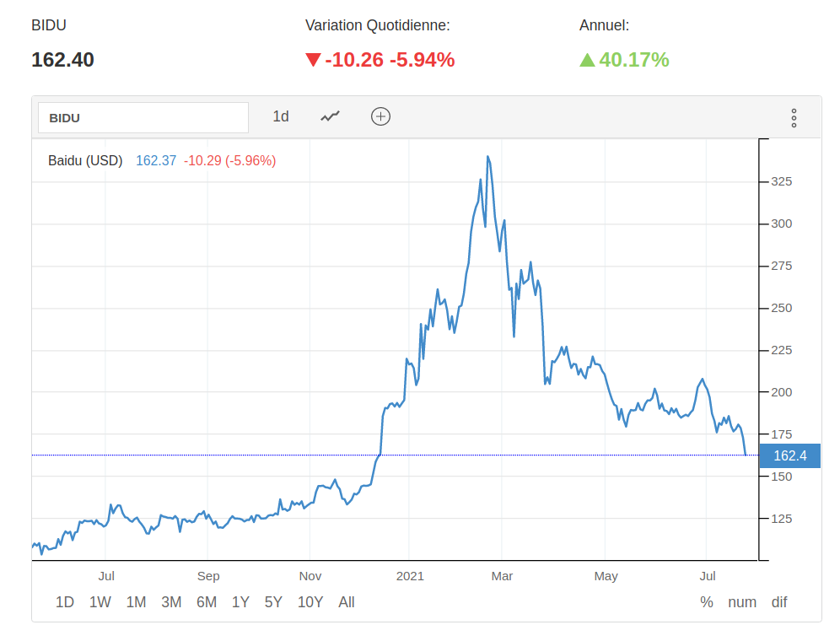Click the 162.4 current price marker
The image size is (840, 641).
(x=789, y=455)
